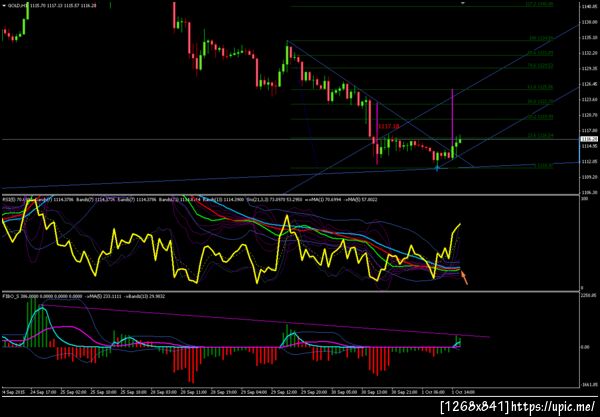This screenshot has height=417, width=600.
Task: Click the '1 Oct 06:00' time label
Action: (x=434, y=393)
